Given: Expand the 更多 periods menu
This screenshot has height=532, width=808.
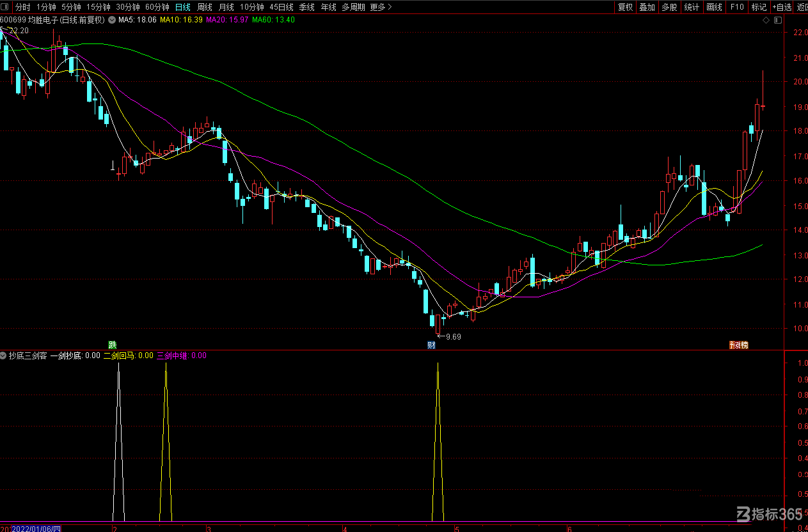Looking at the screenshot, I should tap(381, 7).
